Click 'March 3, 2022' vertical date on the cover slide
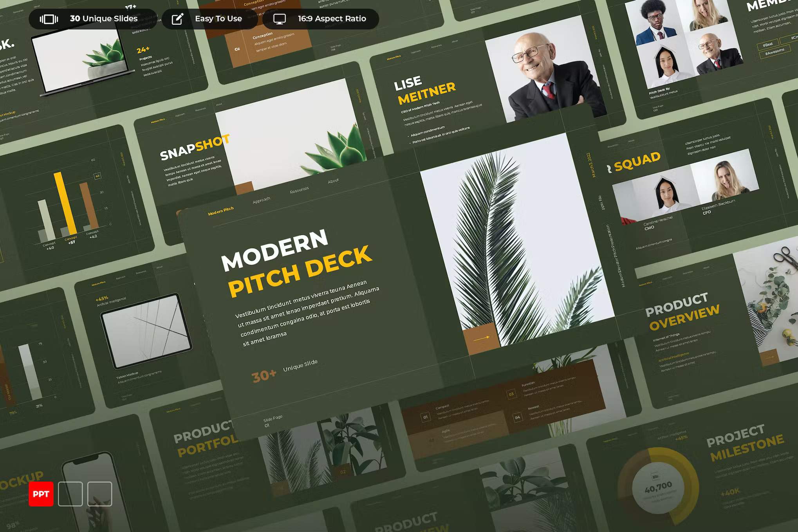798x532 pixels. coord(591,165)
